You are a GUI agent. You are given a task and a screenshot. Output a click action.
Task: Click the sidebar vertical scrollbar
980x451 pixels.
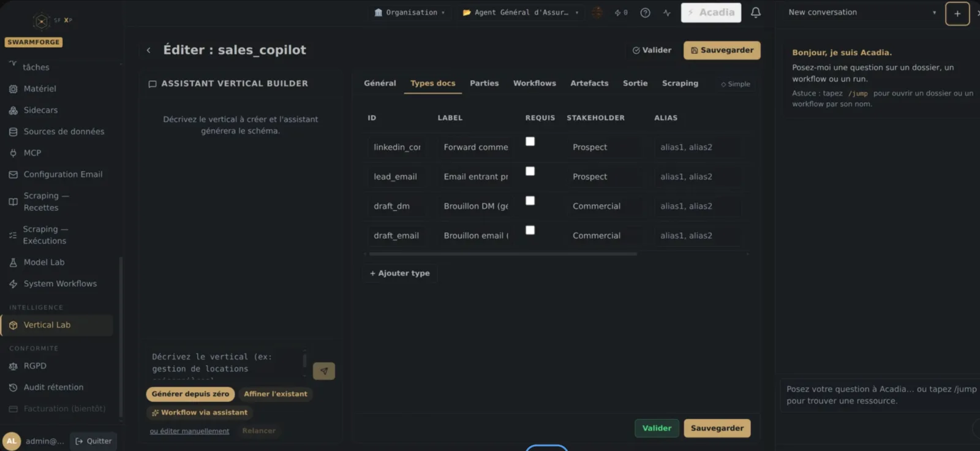click(121, 337)
